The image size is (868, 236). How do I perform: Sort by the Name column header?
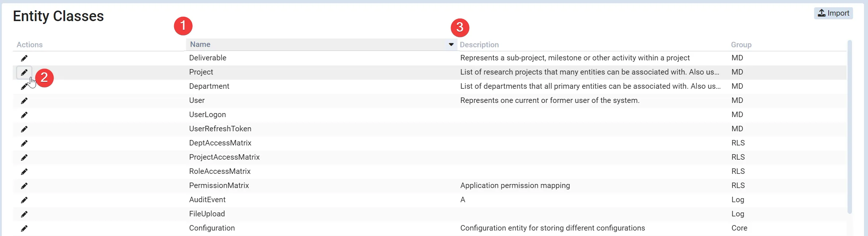click(200, 44)
